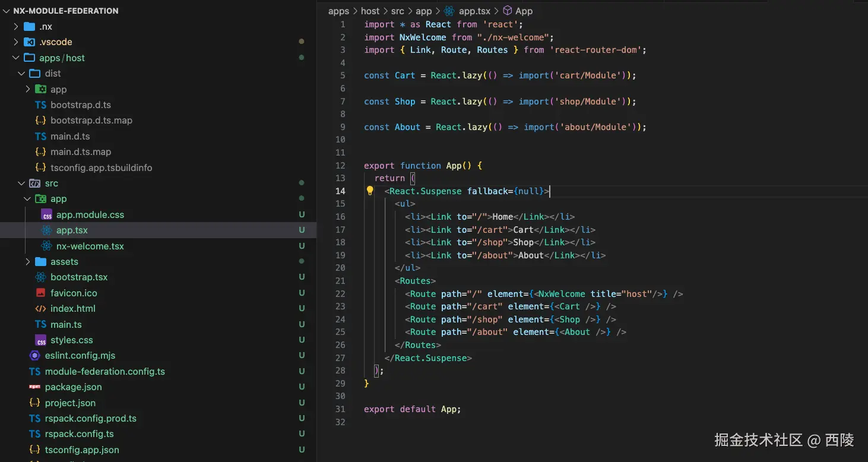Viewport: 868px width, 462px height.
Task: Open rspack.config.ts in the explorer
Action: click(x=79, y=434)
